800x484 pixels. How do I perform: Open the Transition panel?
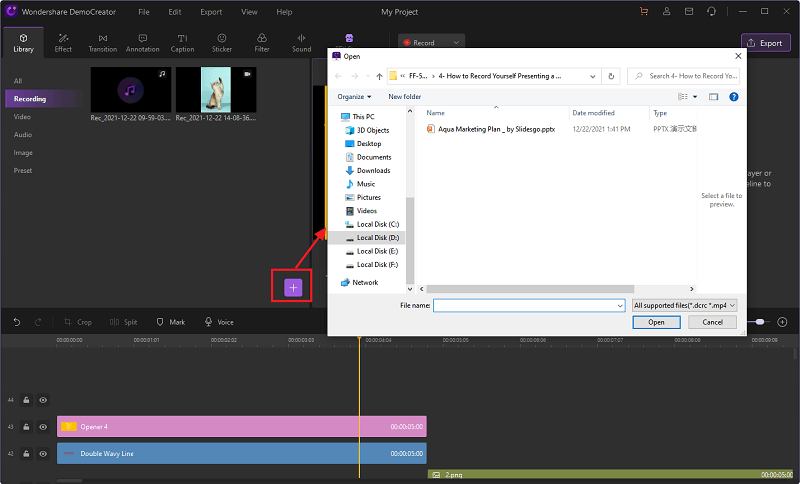coord(103,43)
